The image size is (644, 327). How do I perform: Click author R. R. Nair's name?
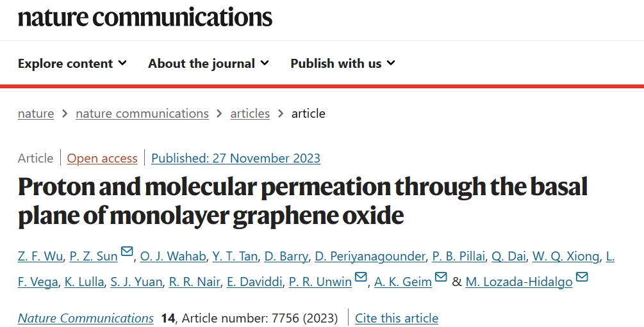[194, 282]
